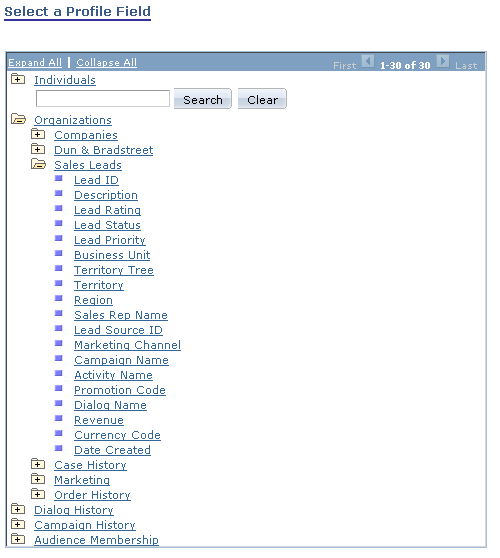Choose the Lead Rating field
500x558 pixels.
tap(107, 210)
